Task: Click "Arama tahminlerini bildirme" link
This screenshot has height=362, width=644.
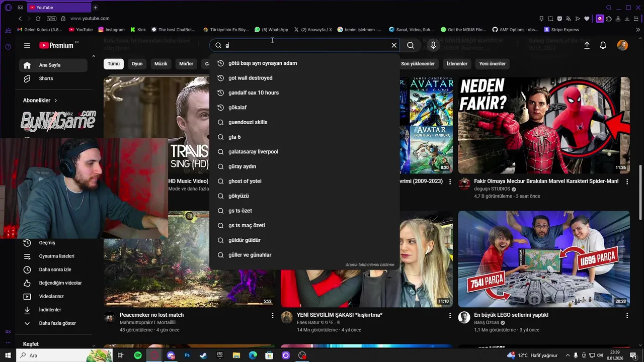Action: coord(370,265)
